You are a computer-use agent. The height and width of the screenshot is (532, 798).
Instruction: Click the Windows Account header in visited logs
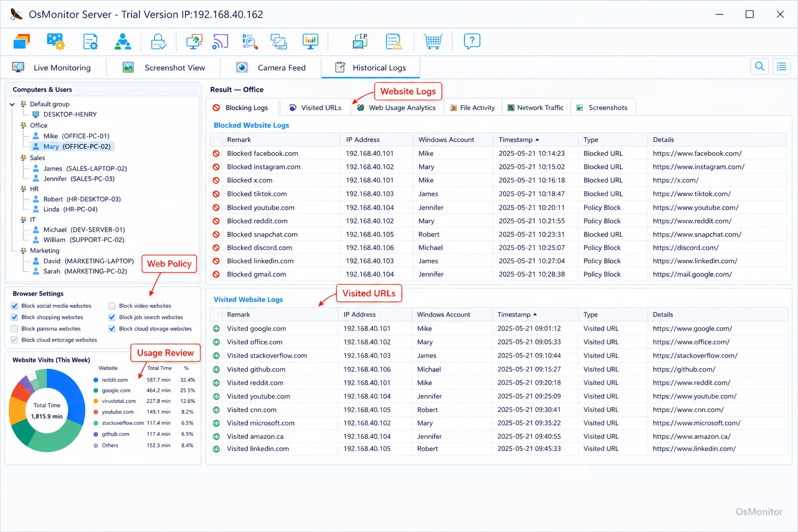point(452,315)
